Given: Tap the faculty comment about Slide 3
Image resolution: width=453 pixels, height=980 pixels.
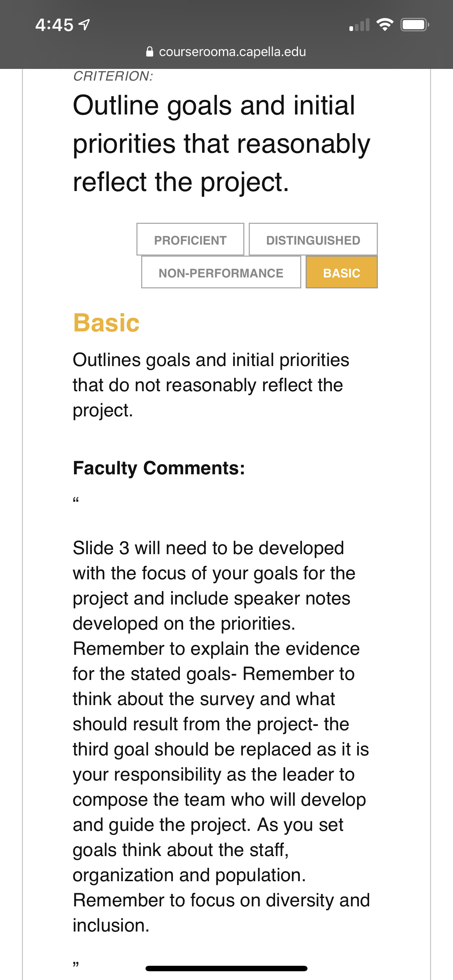Looking at the screenshot, I should coord(221,736).
